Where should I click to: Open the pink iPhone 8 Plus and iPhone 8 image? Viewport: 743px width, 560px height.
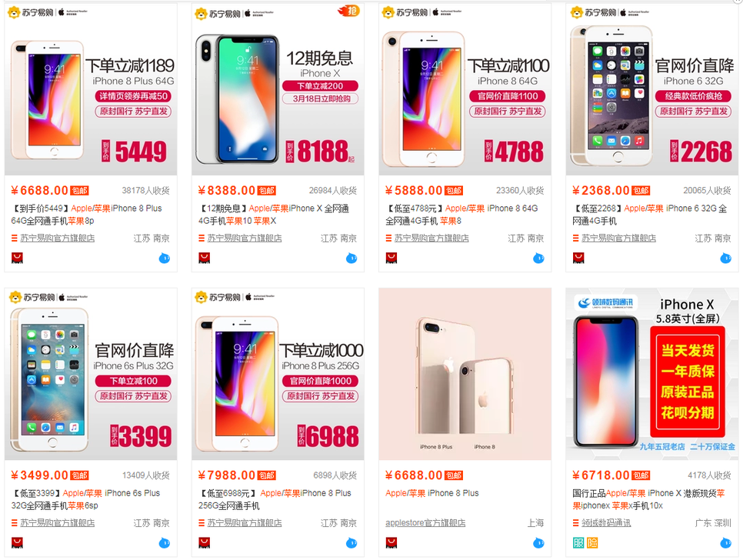click(465, 374)
